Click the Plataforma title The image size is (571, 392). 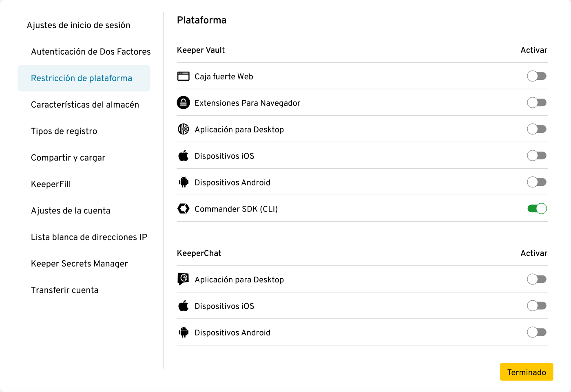[x=202, y=20]
